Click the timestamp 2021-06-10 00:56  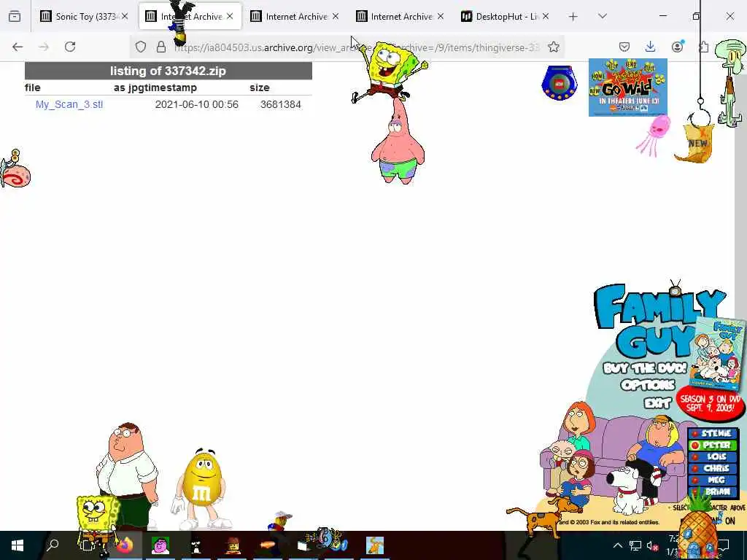click(x=197, y=104)
